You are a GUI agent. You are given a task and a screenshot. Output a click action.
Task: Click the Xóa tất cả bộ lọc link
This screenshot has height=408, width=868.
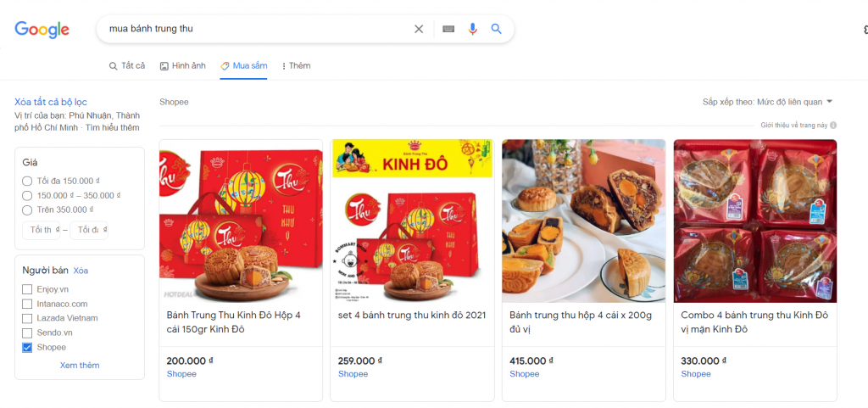pos(50,102)
